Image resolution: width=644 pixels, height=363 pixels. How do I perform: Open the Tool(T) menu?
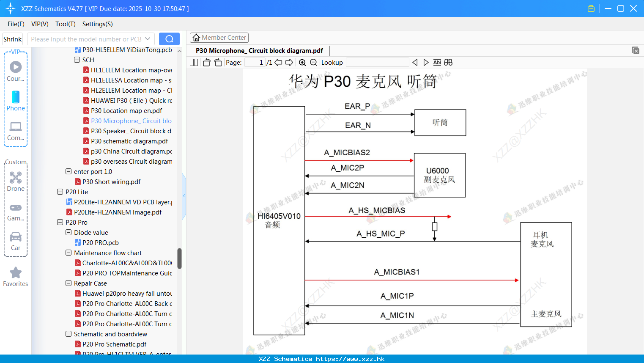coord(66,24)
